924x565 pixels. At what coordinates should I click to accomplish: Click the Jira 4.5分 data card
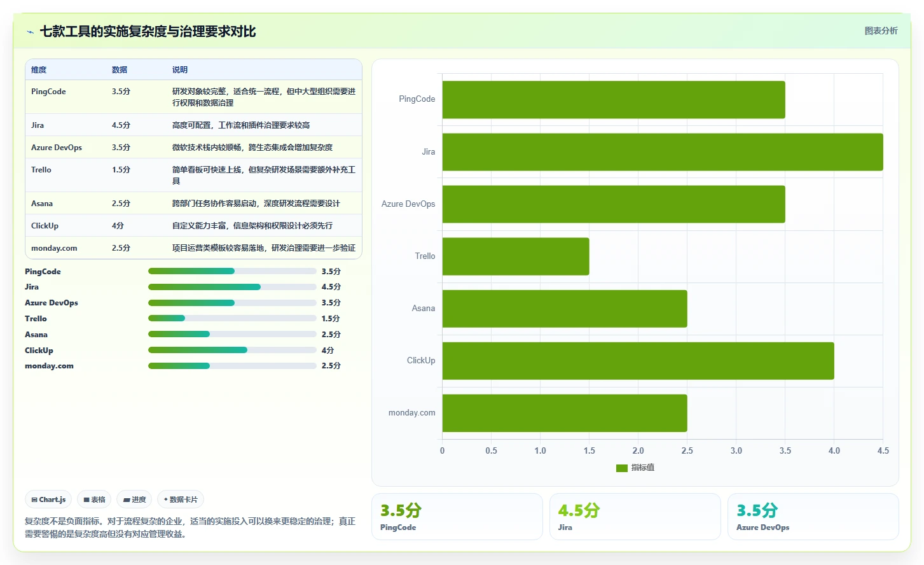(635, 517)
